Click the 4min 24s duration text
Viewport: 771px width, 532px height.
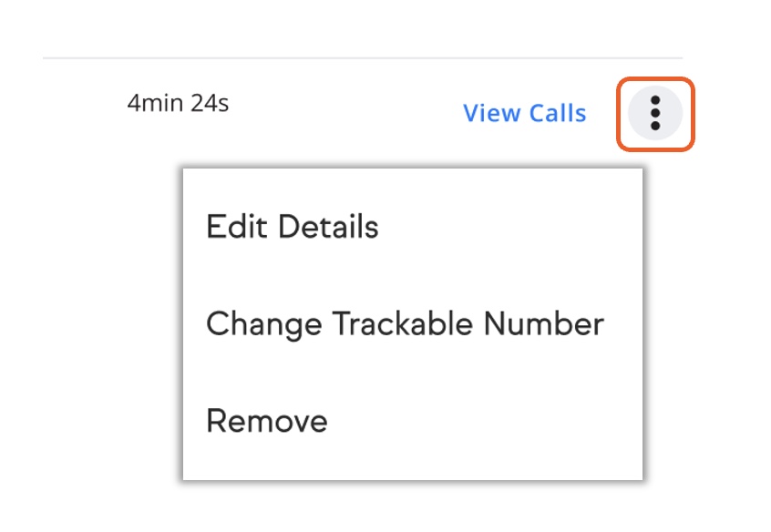(x=178, y=103)
